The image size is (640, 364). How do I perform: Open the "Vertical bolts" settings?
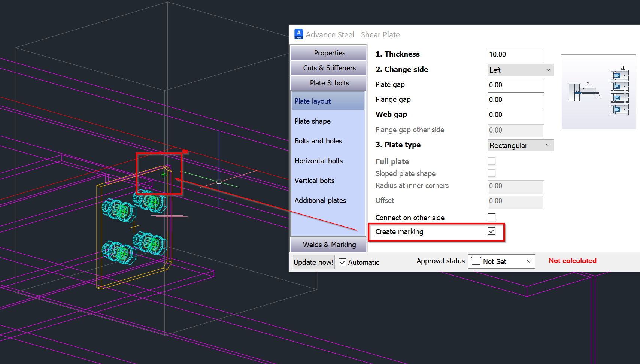pos(314,181)
